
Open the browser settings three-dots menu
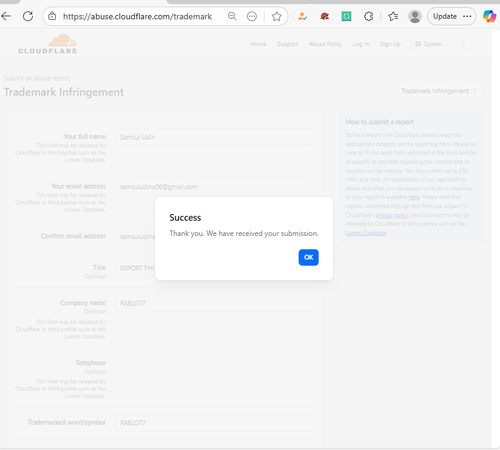coord(467,16)
